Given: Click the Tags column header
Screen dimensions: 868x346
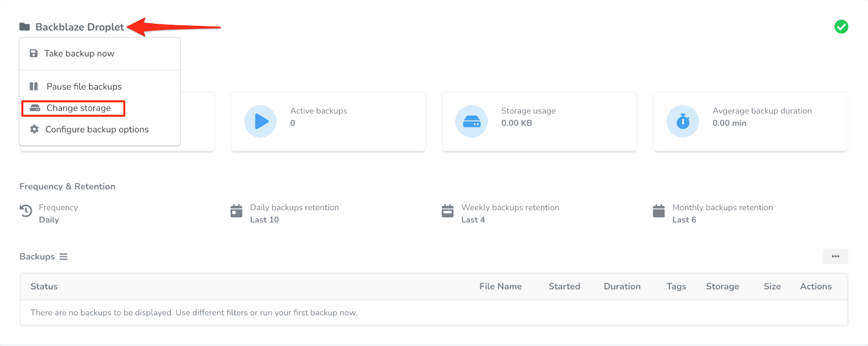Looking at the screenshot, I should [676, 286].
